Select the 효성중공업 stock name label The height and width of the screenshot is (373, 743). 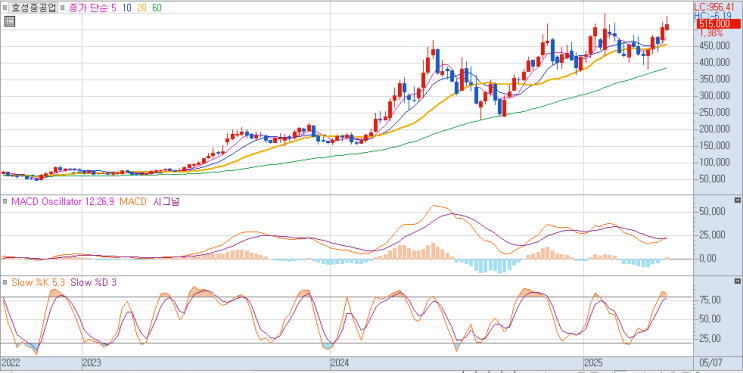click(33, 8)
